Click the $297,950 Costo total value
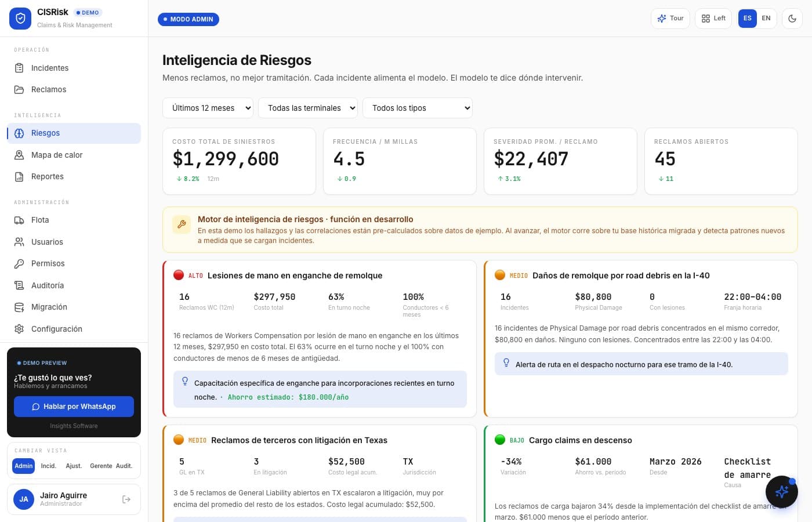This screenshot has height=522, width=812. click(x=274, y=297)
